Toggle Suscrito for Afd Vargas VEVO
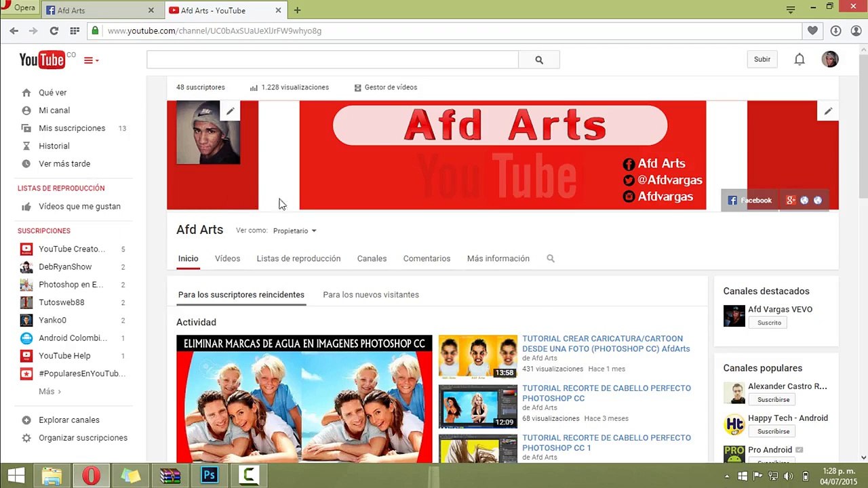 769,323
